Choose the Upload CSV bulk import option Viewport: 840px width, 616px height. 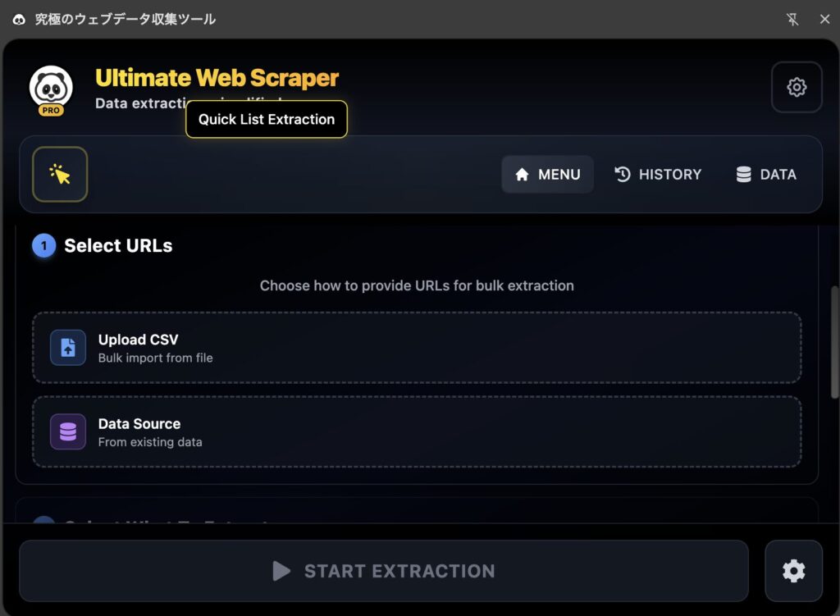pos(417,348)
